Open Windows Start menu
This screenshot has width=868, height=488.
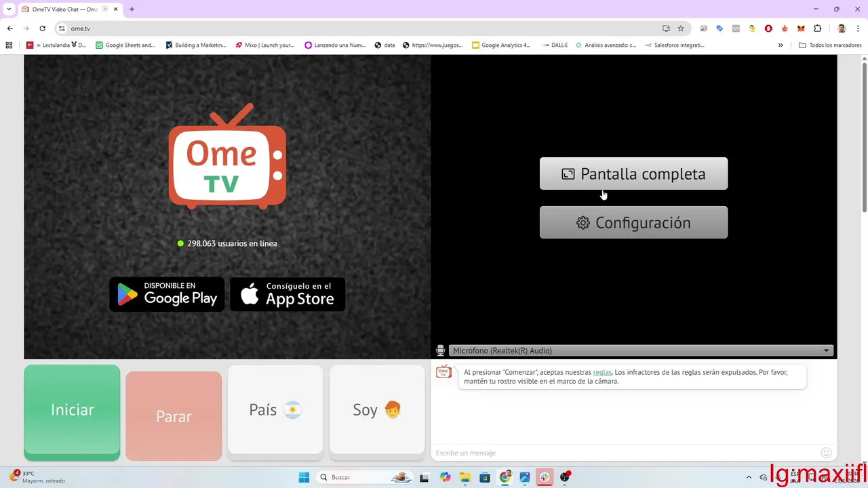click(304, 477)
